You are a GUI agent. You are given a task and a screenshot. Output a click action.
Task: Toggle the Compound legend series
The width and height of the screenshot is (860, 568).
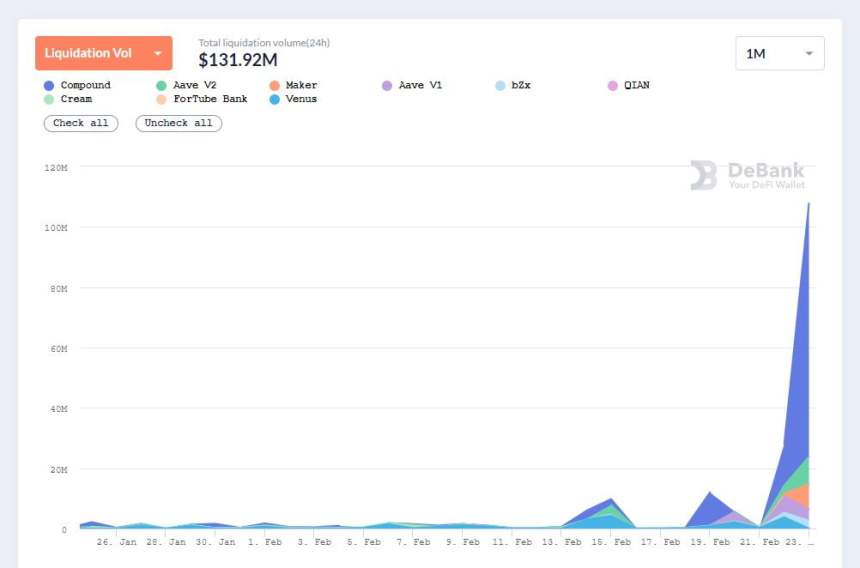point(77,85)
